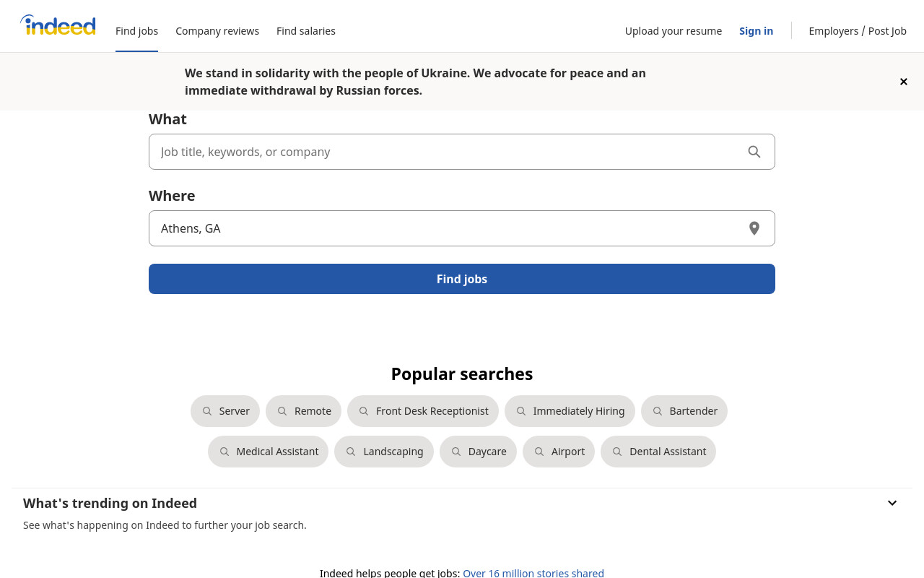Click Sign in
This screenshot has height=578, width=924.
(756, 31)
